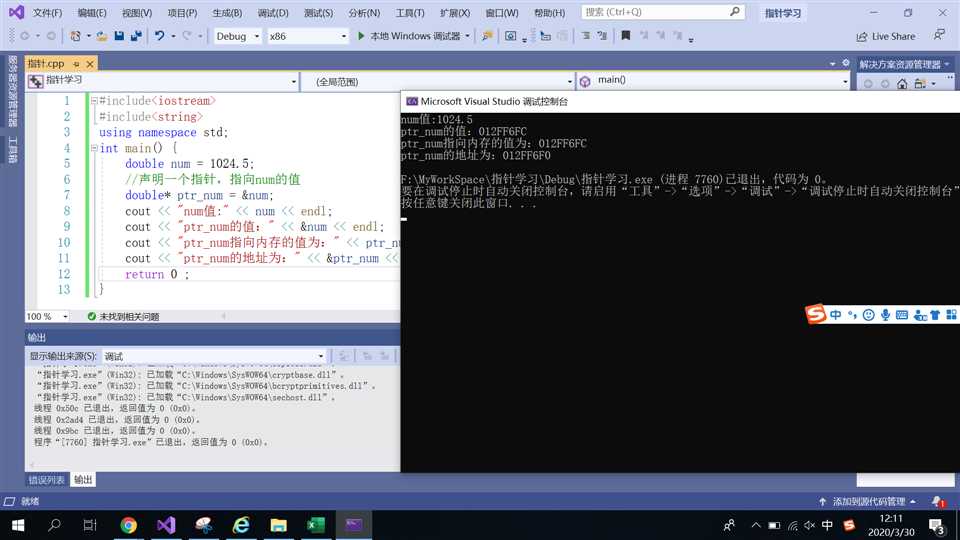Open the 显示输出来源 调试 dropdown
The width and height of the screenshot is (960, 540).
(x=214, y=356)
